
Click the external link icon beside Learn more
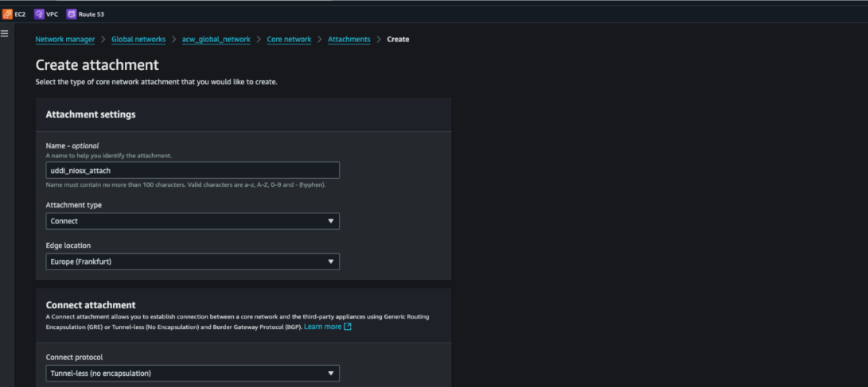(x=348, y=327)
